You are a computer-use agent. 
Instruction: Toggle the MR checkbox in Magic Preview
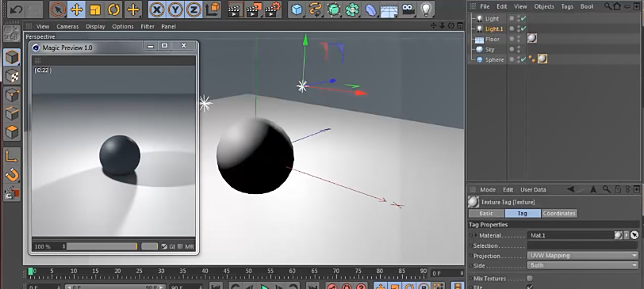[x=180, y=246]
